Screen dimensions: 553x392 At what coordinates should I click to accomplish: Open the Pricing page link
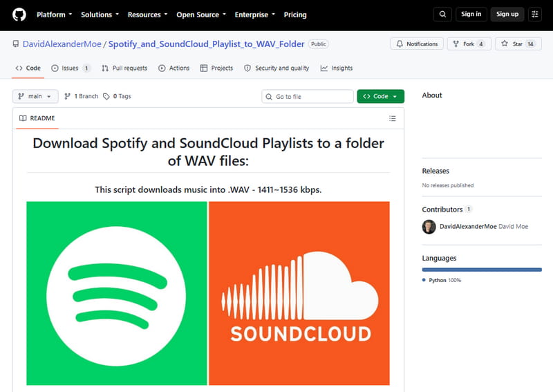coord(295,15)
